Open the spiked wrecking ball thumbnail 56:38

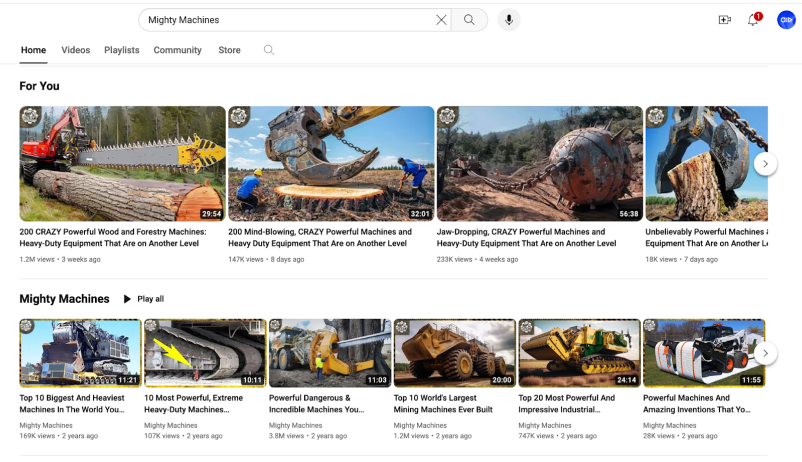(540, 164)
